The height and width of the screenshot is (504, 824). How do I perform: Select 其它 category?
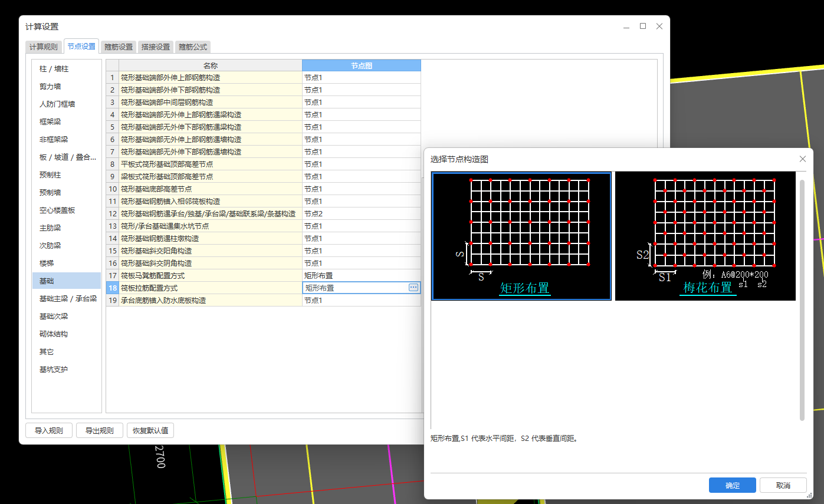click(67, 352)
